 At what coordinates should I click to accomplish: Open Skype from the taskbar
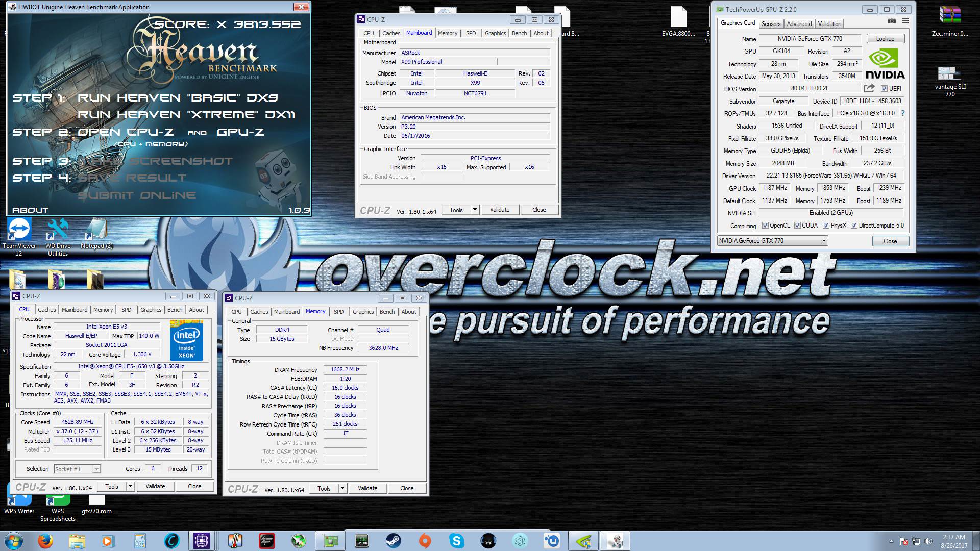point(456,541)
